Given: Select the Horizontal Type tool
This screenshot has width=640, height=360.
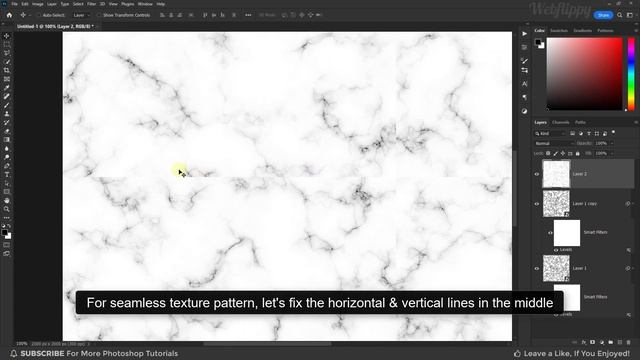Looking at the screenshot, I should [x=7, y=175].
